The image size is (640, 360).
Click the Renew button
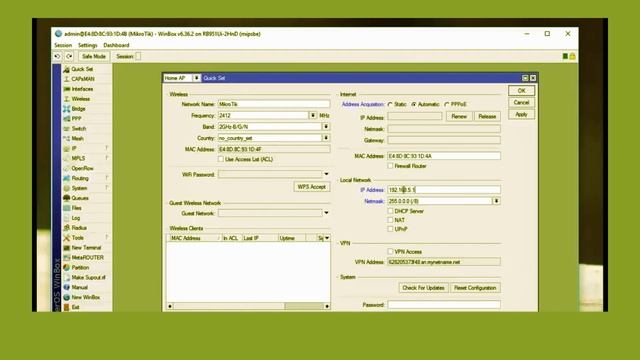tap(459, 116)
